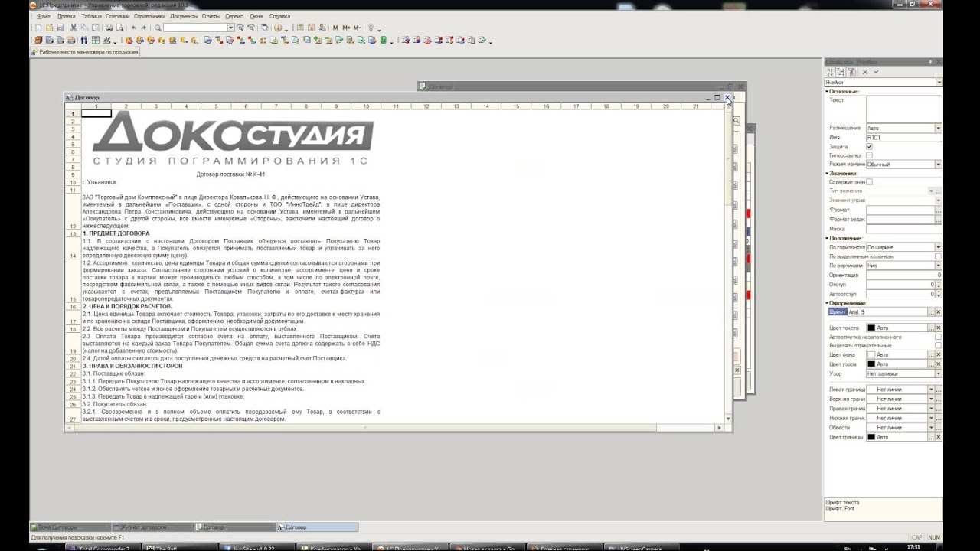This screenshot has width=980, height=551.
Task: Click the show important properties filter icon
Action: 852,72
